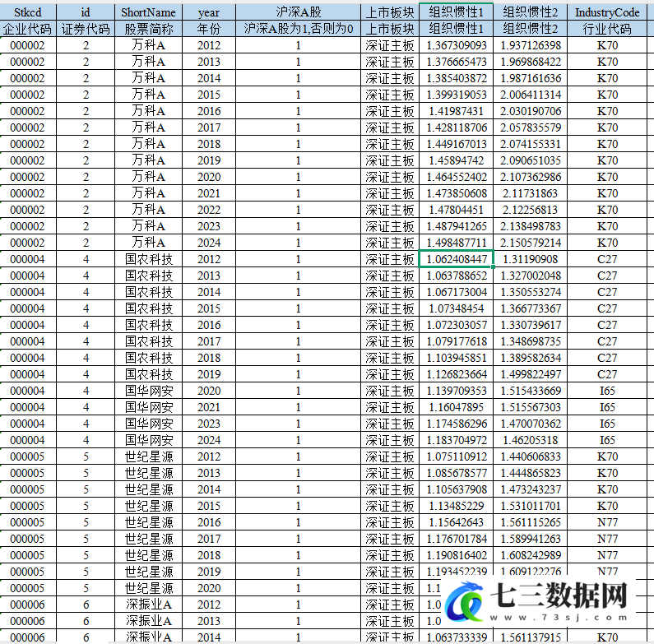This screenshot has width=654, height=644.
Task: Select 000006 cell in the 深振业A 2012 row
Action: 28,605
